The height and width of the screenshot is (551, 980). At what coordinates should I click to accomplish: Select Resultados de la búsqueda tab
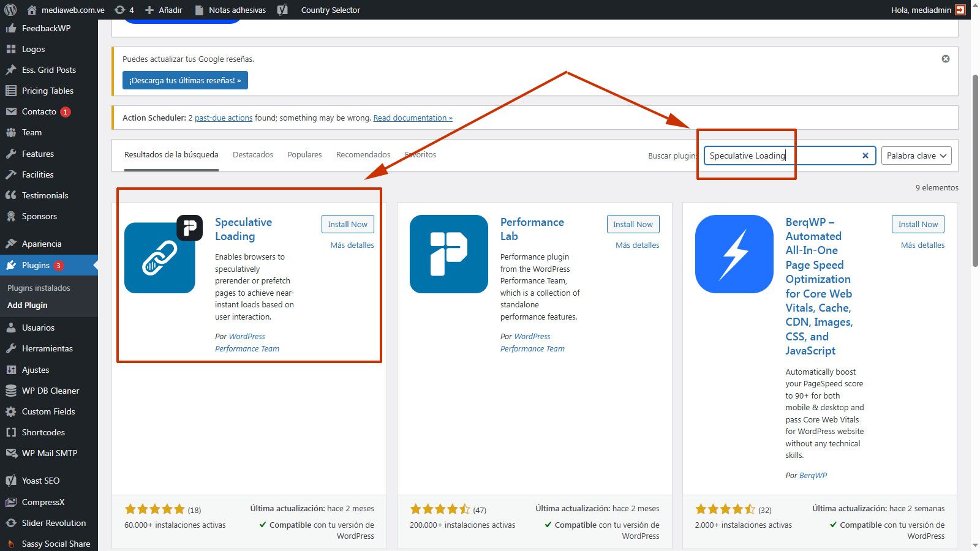(x=171, y=155)
